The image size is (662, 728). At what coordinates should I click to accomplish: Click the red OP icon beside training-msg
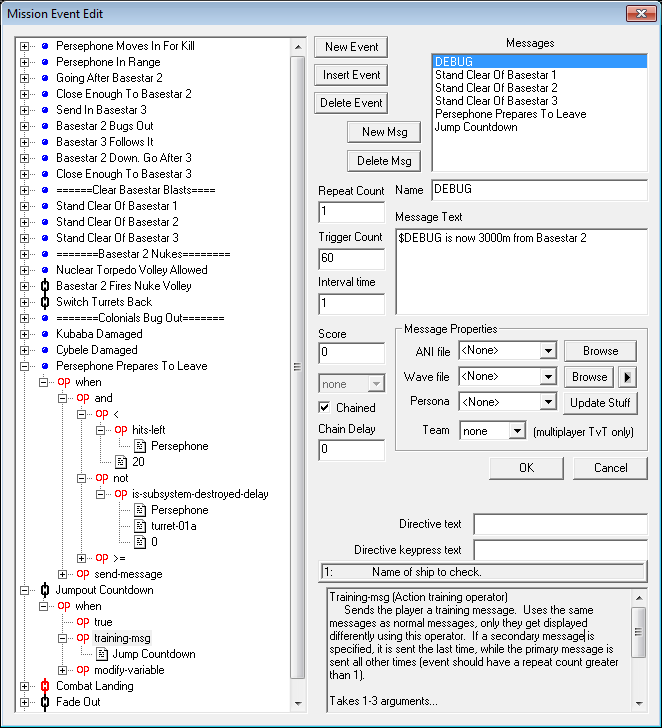pyautogui.click(x=83, y=638)
